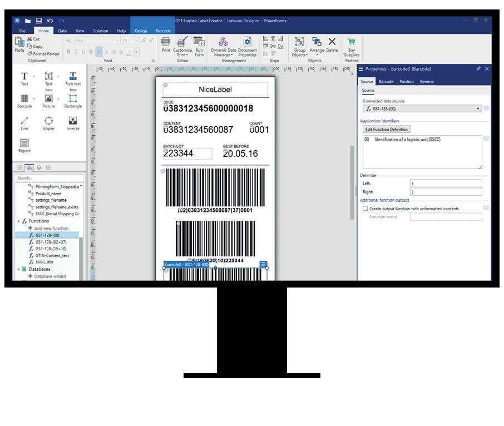
Task: Collapse the Databases tree node
Action: 18,269
